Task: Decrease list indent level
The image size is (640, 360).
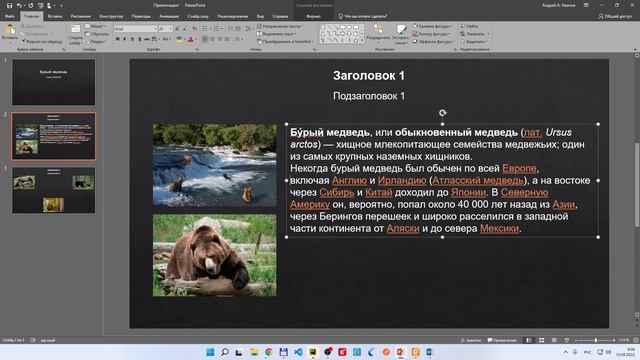Action: point(230,29)
